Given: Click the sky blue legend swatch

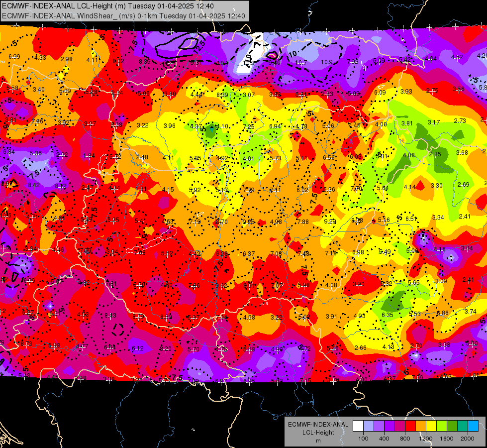Looking at the screenshot, I should point(473,426).
